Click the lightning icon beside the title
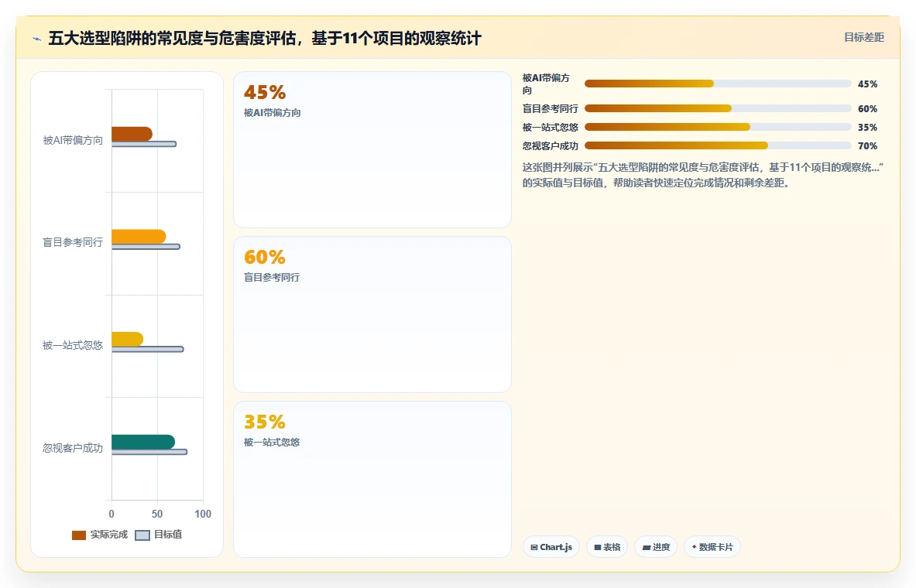Image resolution: width=916 pixels, height=588 pixels. [37, 39]
